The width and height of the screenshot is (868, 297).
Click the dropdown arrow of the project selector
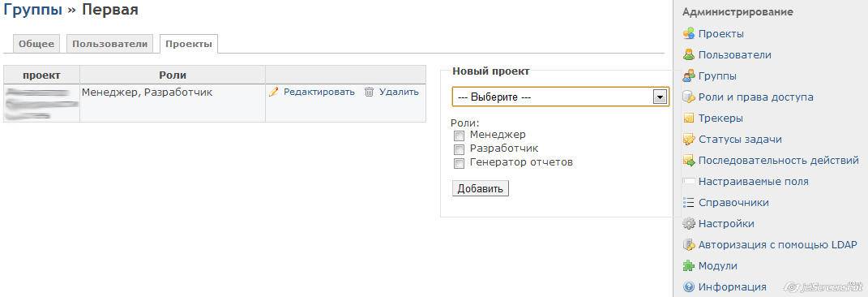[659, 97]
